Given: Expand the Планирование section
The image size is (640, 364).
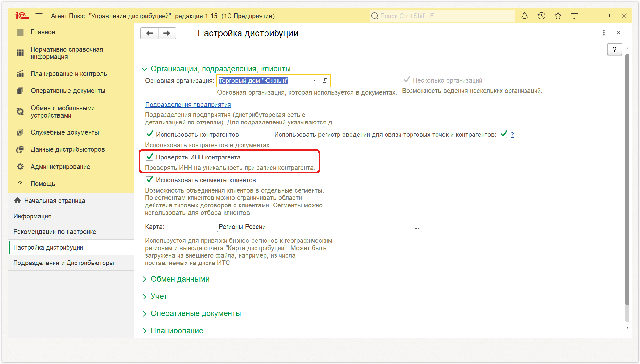Looking at the screenshot, I should click(x=144, y=331).
